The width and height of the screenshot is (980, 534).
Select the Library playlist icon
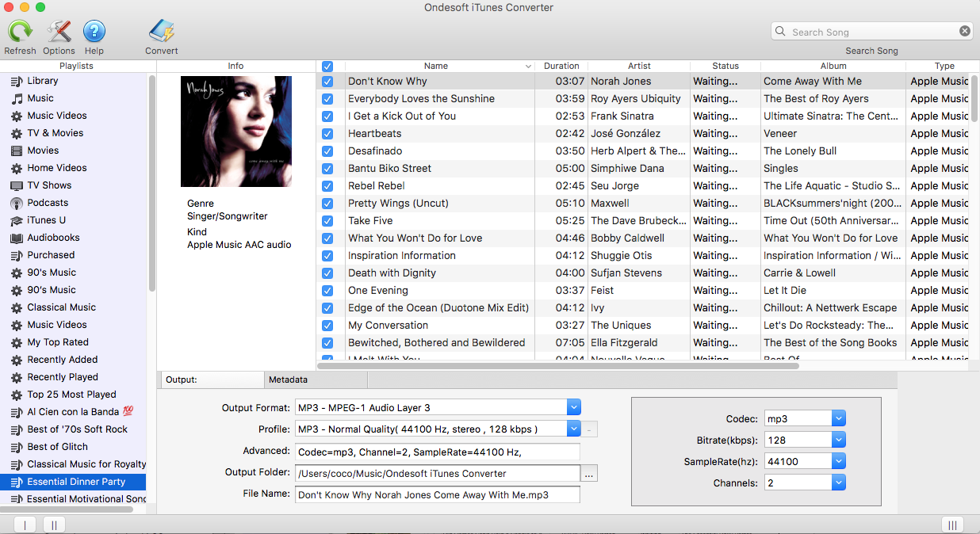click(x=17, y=81)
